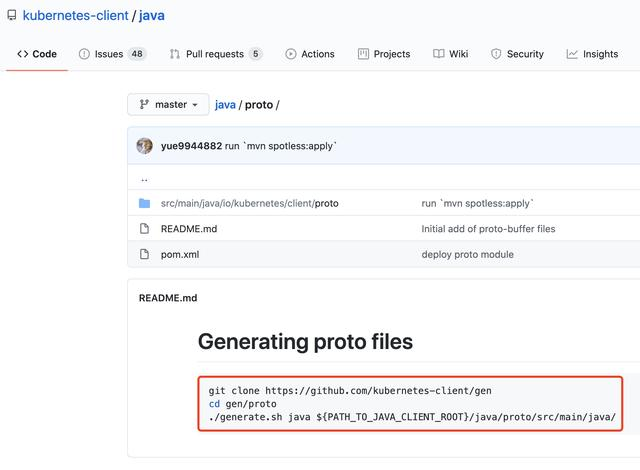Screen dimensions: 640x470
Task: Click the repository book icon
Action: pos(12,16)
